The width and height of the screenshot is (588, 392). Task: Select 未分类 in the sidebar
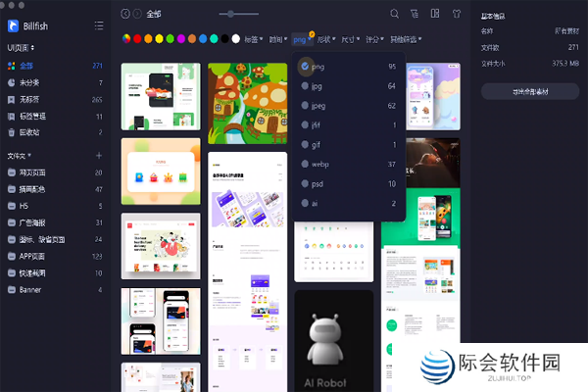coord(29,82)
